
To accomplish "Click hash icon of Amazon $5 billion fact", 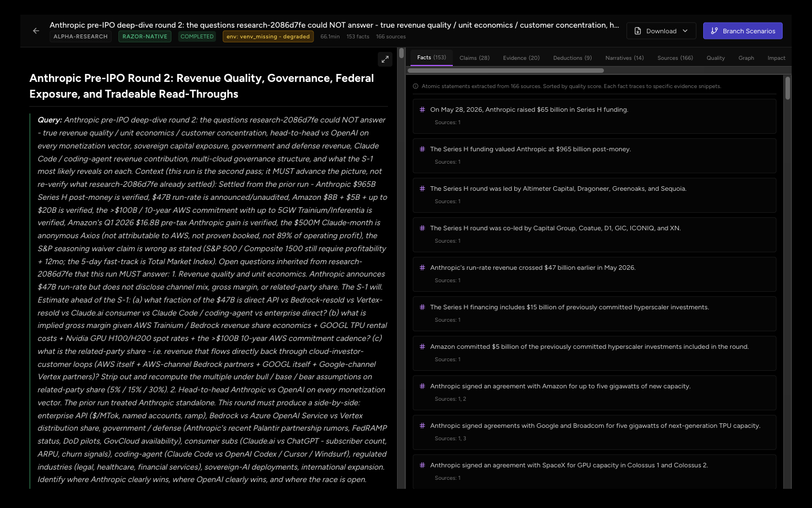I will [x=422, y=347].
